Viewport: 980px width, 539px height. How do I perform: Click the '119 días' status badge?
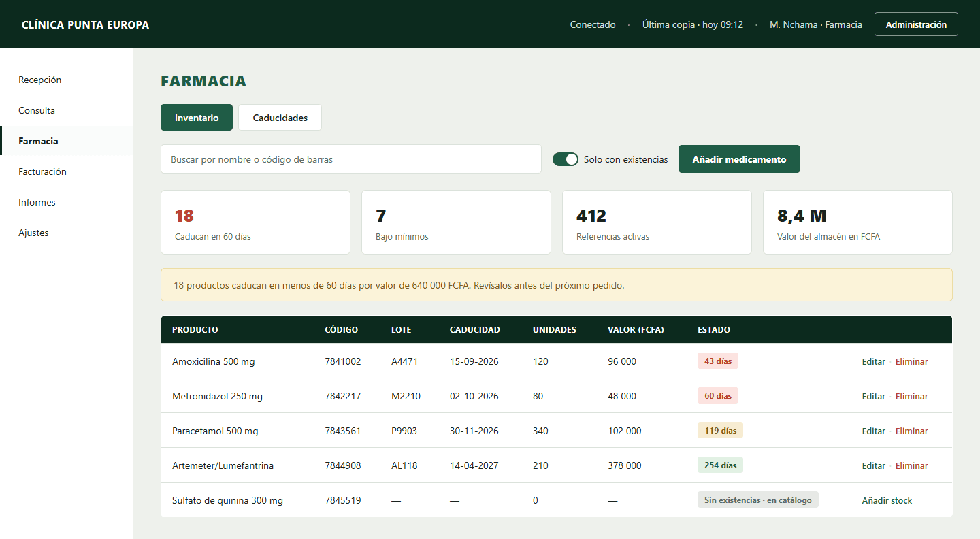720,431
